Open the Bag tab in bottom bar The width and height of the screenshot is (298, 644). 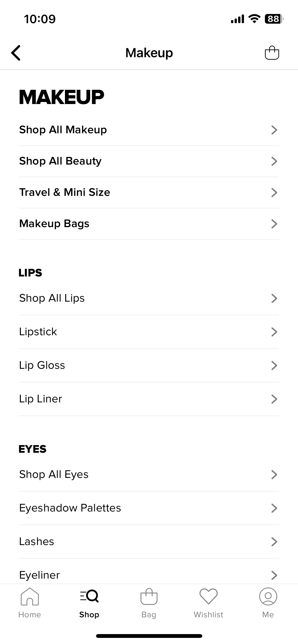click(x=149, y=603)
